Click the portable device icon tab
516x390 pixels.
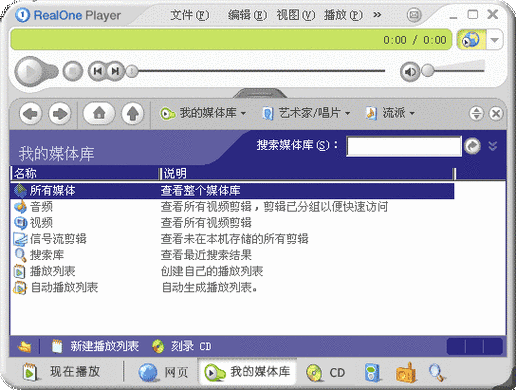(x=372, y=372)
